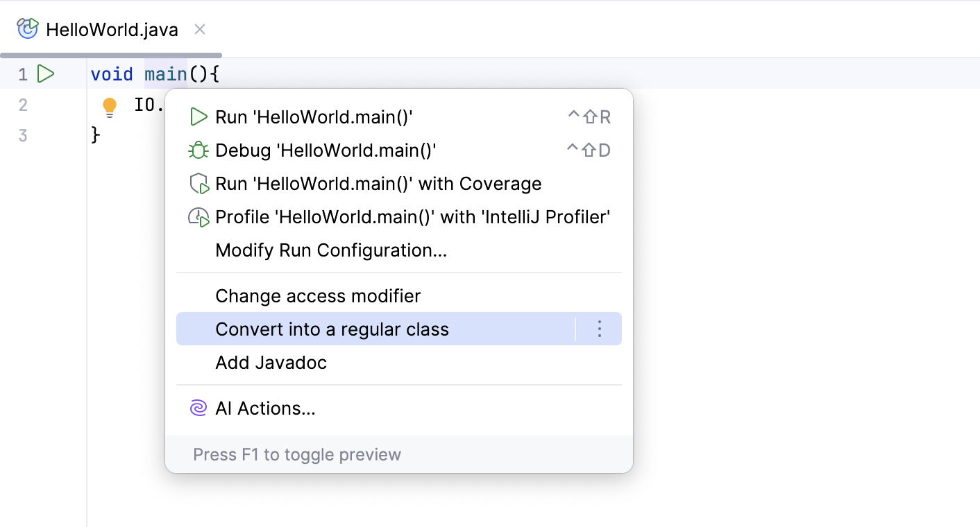This screenshot has height=527, width=980.
Task: Click the yellow intention light bulb
Action: (x=109, y=105)
